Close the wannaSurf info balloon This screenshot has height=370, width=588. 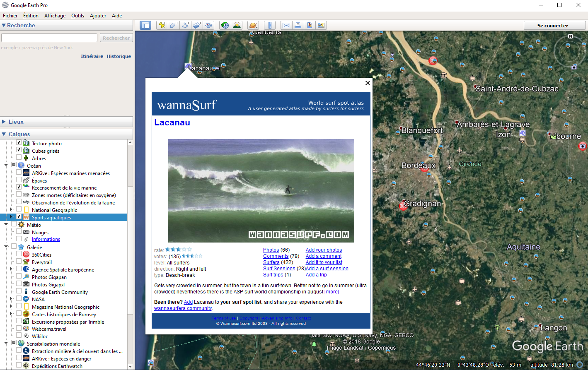point(368,83)
